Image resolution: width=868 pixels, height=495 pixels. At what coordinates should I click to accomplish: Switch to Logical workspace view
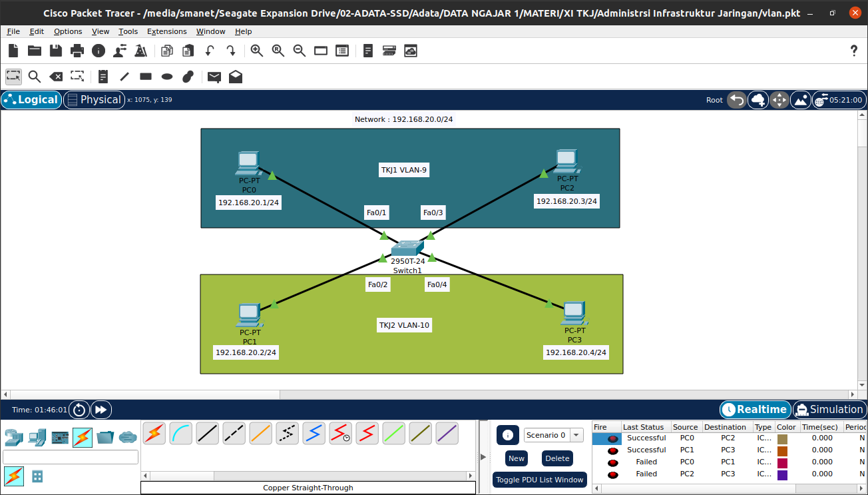tap(31, 100)
